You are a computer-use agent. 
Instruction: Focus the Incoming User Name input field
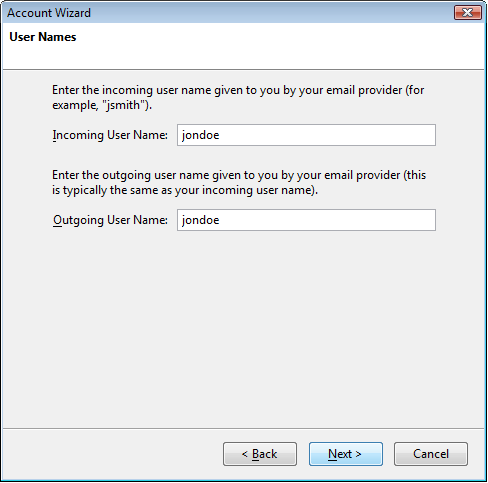point(306,135)
